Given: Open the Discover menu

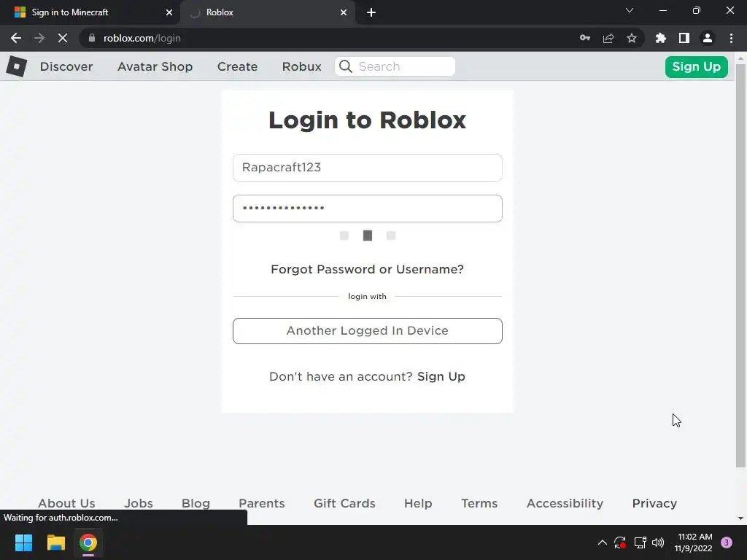Looking at the screenshot, I should (x=66, y=66).
